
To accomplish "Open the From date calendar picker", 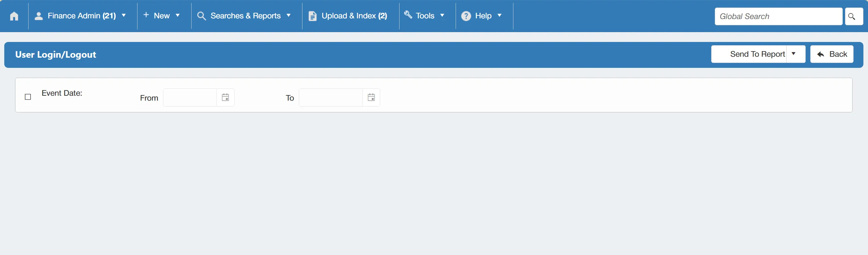I will click(x=225, y=98).
